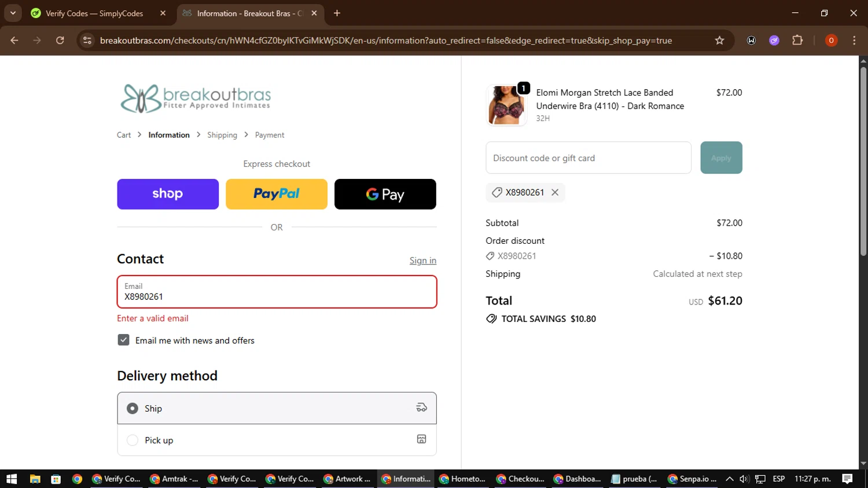This screenshot has width=868, height=488.
Task: Select the Information breadcrumb step
Action: (169, 135)
